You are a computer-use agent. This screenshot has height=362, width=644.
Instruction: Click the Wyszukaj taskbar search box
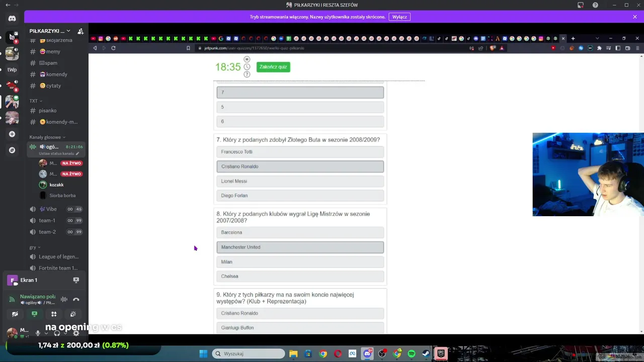pyautogui.click(x=249, y=353)
